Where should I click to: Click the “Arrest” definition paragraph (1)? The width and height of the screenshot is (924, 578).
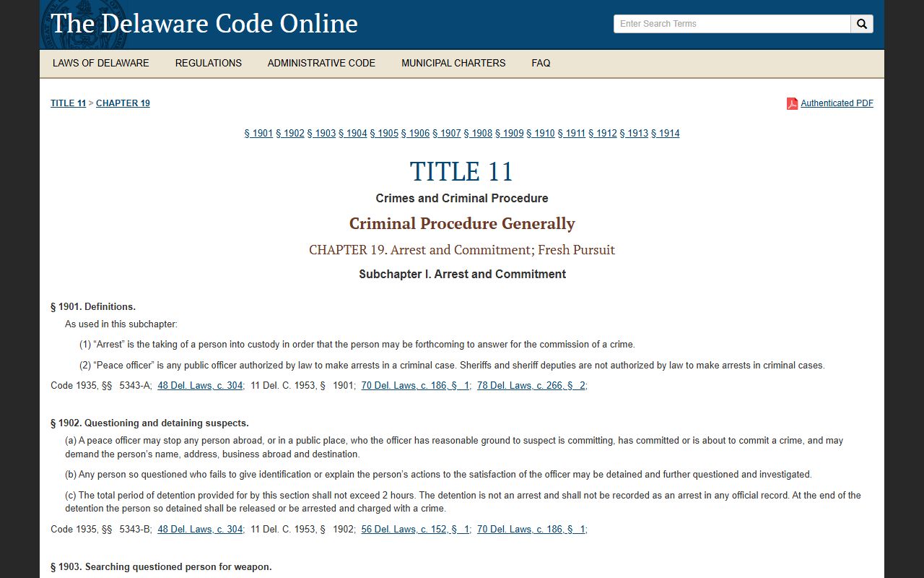coord(357,345)
